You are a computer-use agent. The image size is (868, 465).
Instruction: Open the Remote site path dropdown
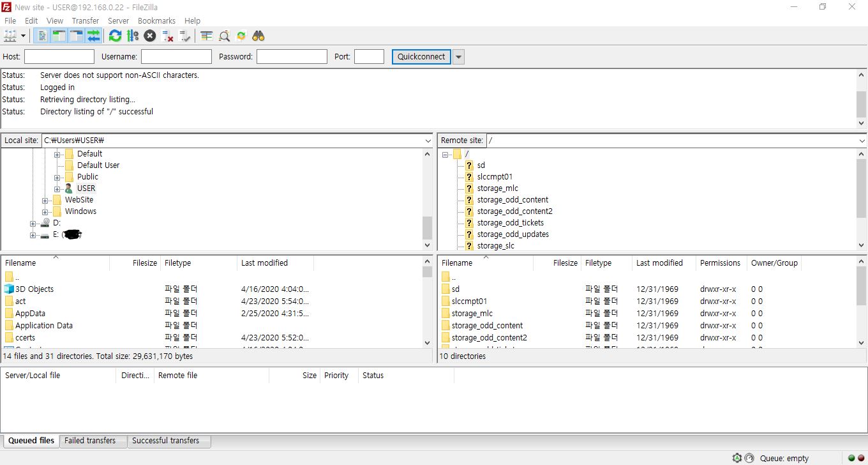click(862, 141)
